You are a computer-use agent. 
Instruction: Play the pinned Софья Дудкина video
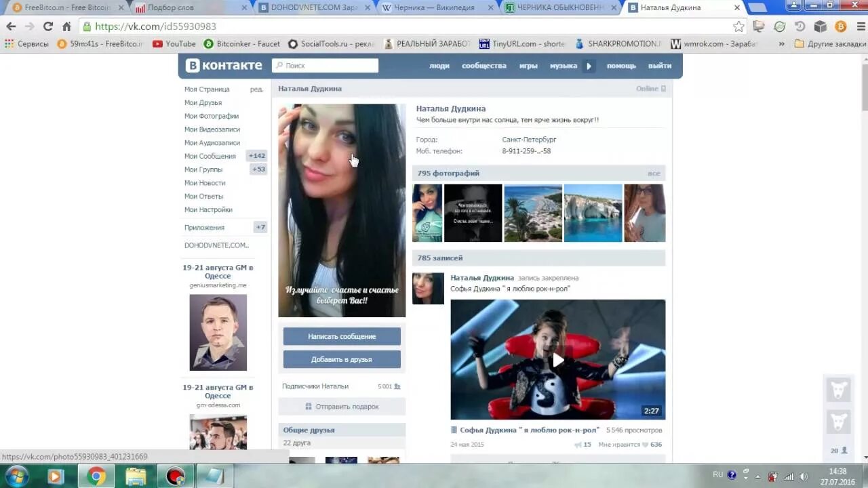(557, 360)
